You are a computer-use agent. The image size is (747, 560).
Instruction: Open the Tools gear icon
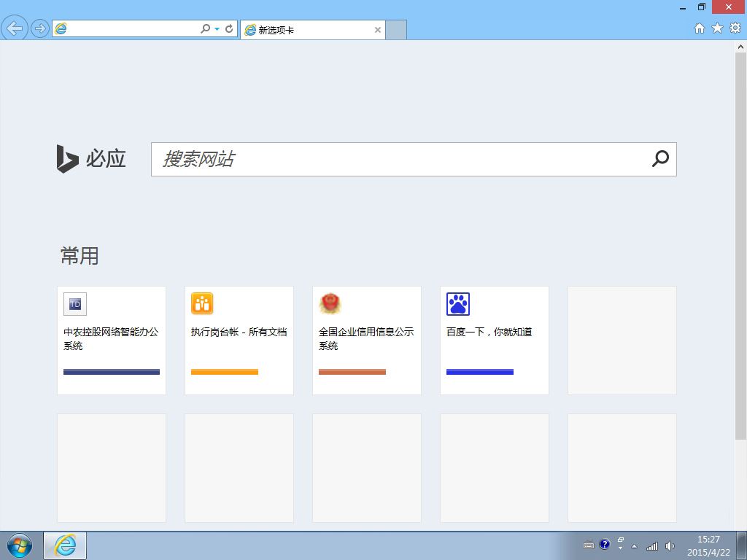pyautogui.click(x=735, y=28)
